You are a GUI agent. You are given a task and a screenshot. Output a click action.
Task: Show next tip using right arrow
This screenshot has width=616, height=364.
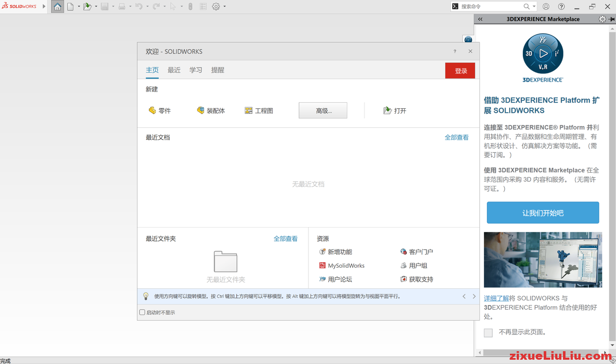(x=474, y=296)
